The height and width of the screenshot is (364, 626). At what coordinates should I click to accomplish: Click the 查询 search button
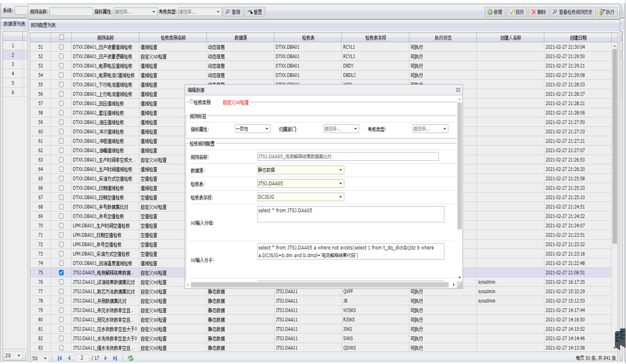[232, 12]
